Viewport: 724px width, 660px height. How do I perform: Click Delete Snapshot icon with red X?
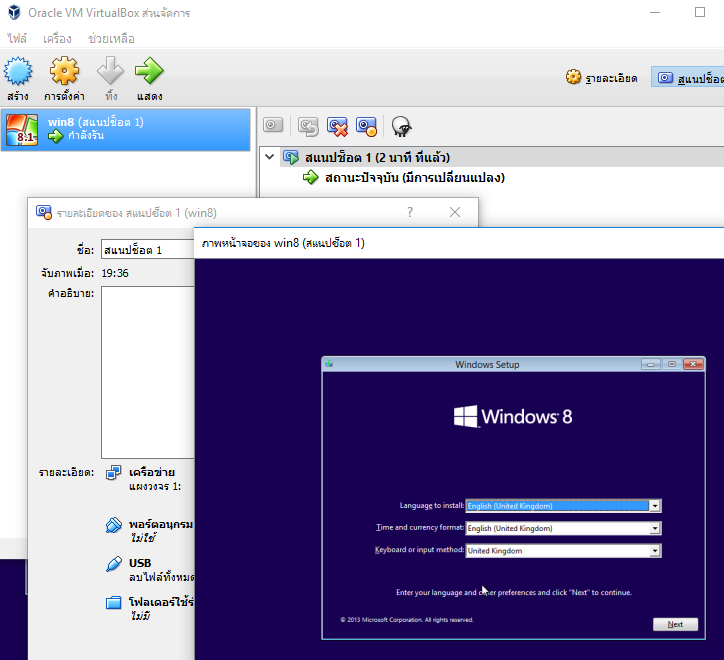[x=338, y=127]
